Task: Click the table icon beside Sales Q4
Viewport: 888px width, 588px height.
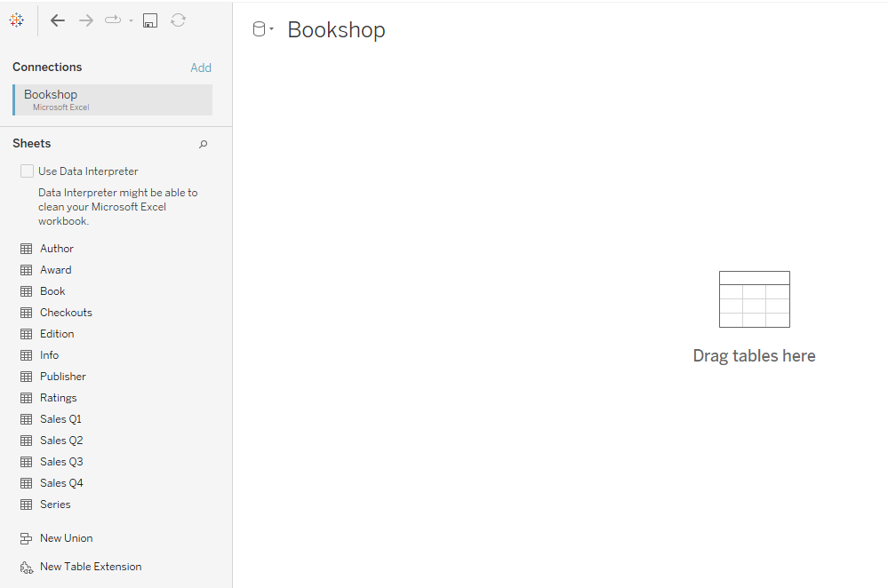Action: [x=26, y=483]
